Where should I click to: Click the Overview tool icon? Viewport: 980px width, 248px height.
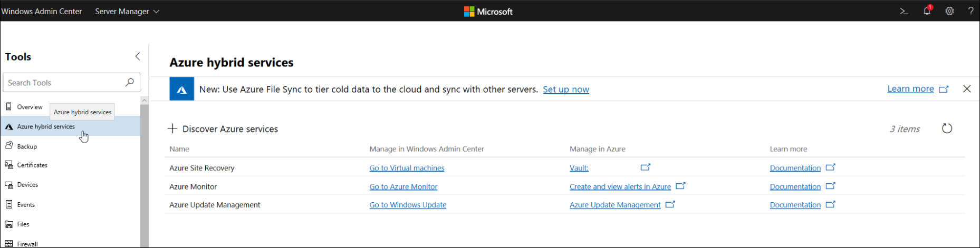(9, 106)
